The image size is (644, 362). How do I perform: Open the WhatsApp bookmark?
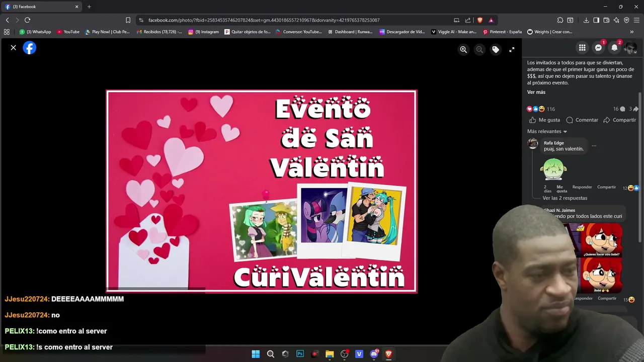[x=35, y=32]
